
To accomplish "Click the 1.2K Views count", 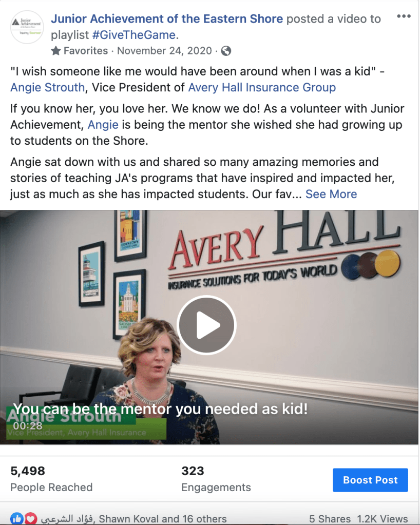I will (382, 519).
